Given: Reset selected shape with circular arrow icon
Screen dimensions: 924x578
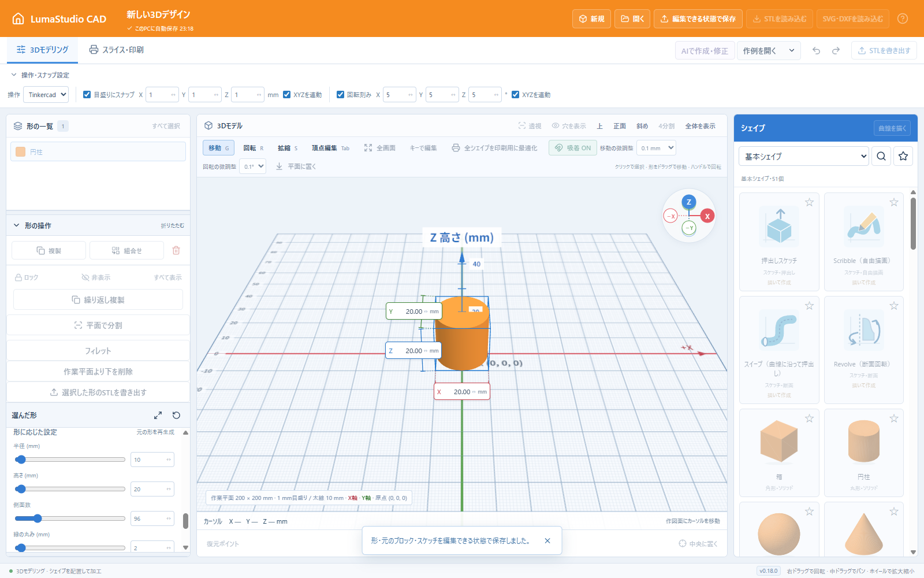Looking at the screenshot, I should point(177,415).
